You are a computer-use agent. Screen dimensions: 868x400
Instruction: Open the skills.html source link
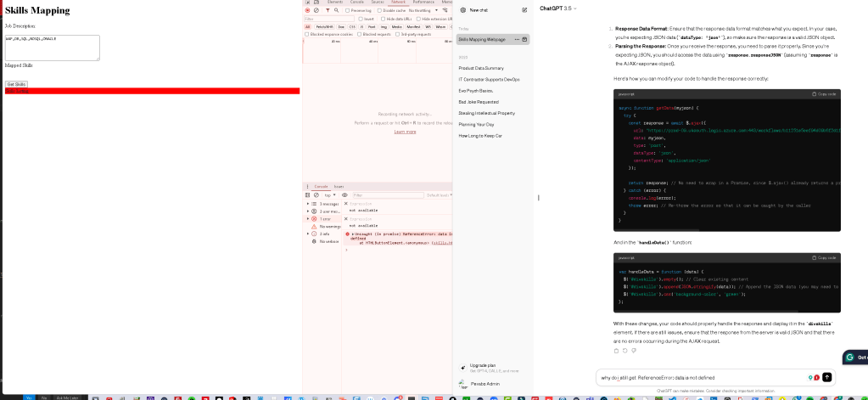coord(441,243)
